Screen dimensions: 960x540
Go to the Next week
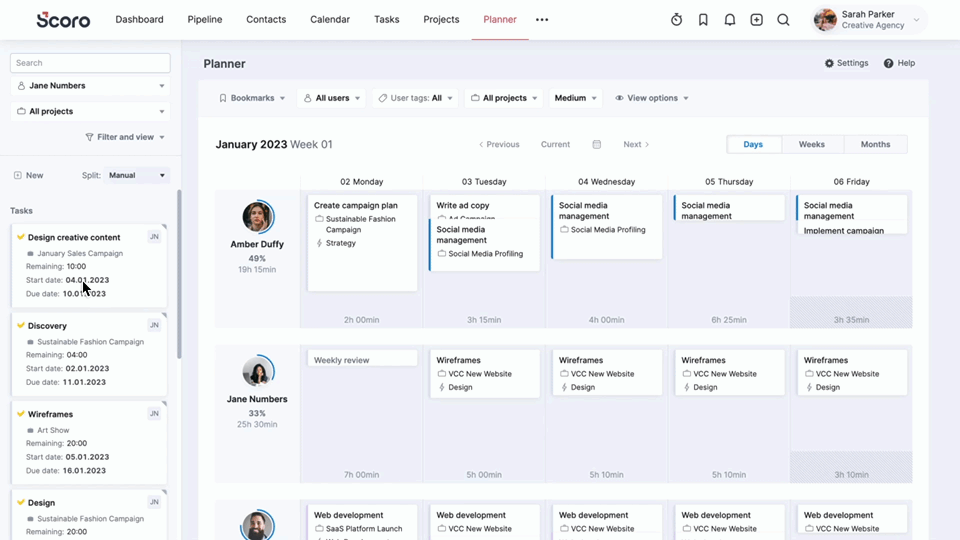[636, 144]
